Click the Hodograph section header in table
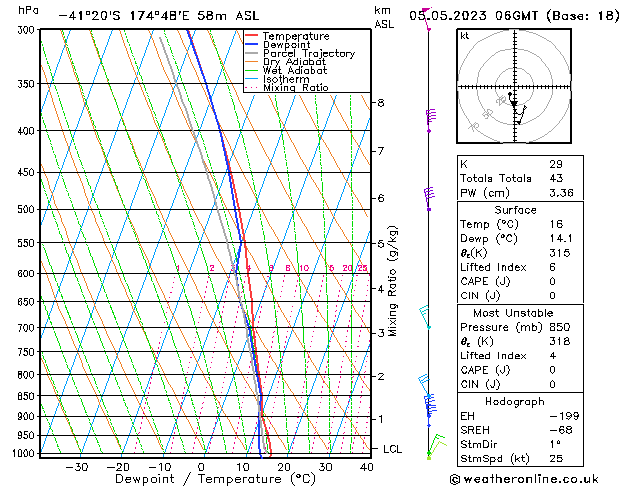The height and width of the screenshot is (486, 629). 514,400
